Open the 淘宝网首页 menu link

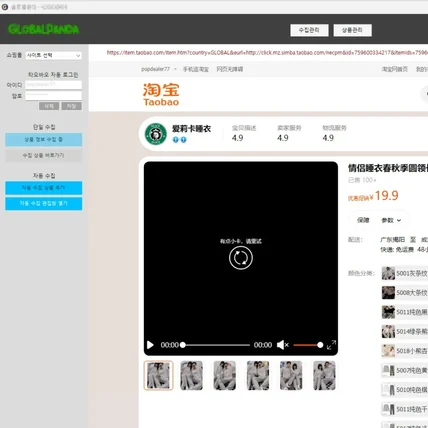395,69
